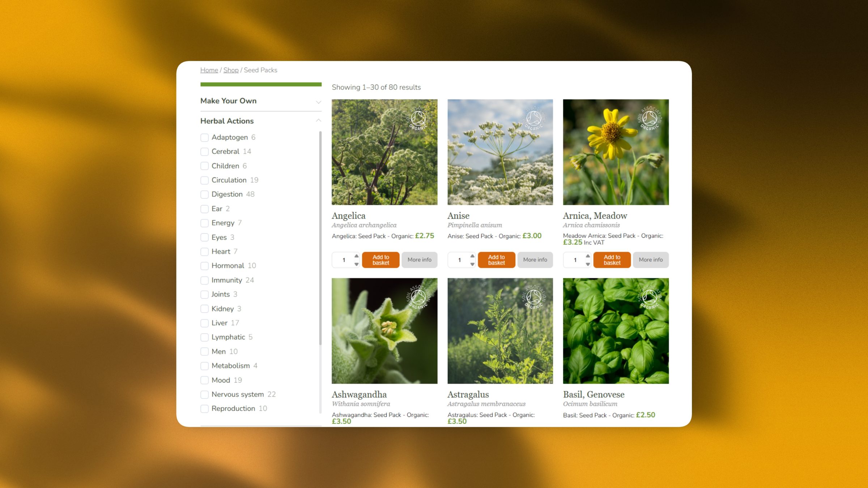Click the organic seal on Ashwagandha photo
868x488 pixels.
418,297
